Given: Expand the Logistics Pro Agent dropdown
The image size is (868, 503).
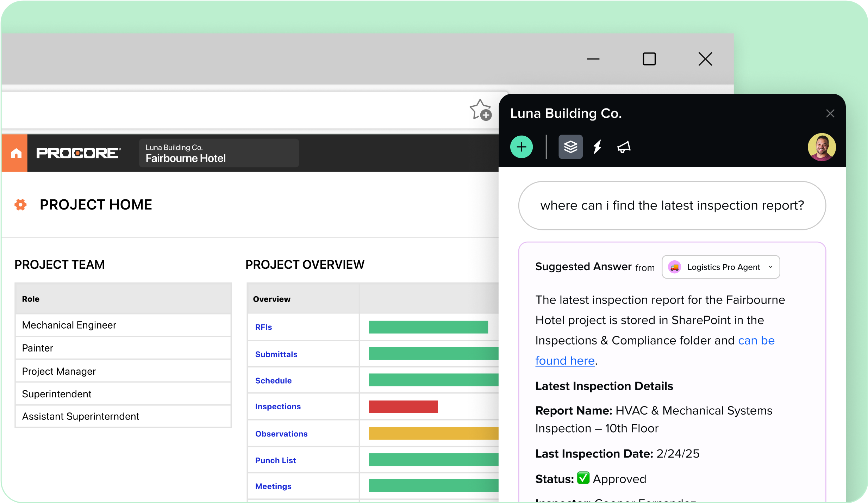Looking at the screenshot, I should [x=720, y=267].
